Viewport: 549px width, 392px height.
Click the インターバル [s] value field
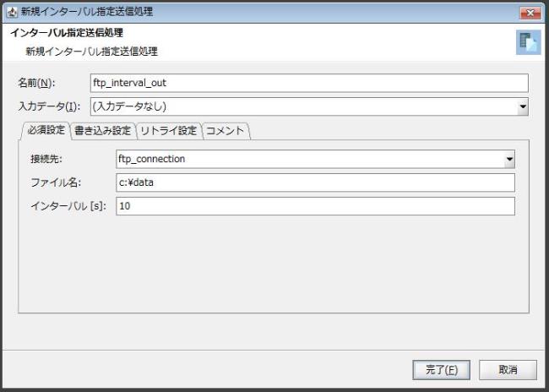315,206
